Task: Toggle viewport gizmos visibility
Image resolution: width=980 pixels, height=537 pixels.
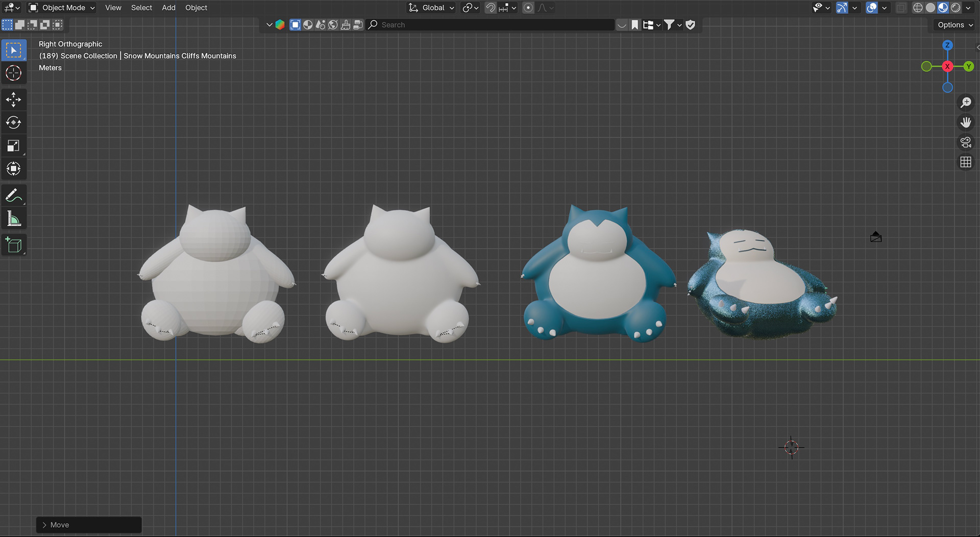Action: point(842,8)
